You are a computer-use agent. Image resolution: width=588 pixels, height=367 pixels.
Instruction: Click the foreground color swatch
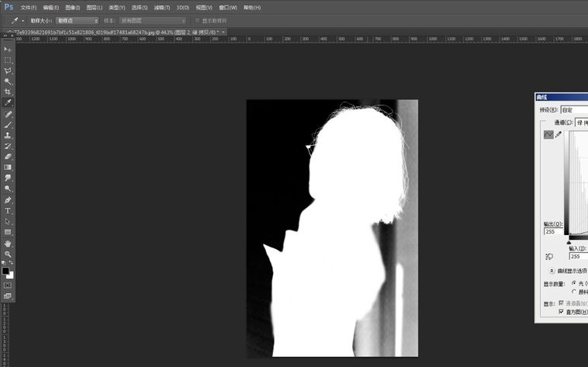click(5, 271)
